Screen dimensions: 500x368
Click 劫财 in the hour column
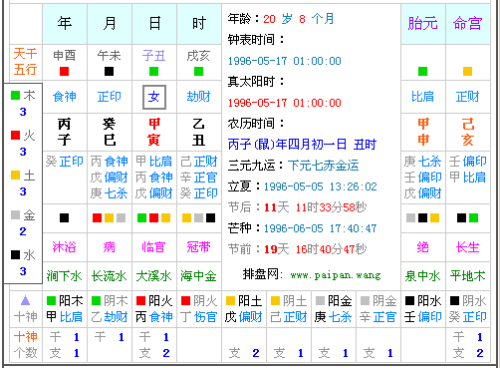coord(199,97)
